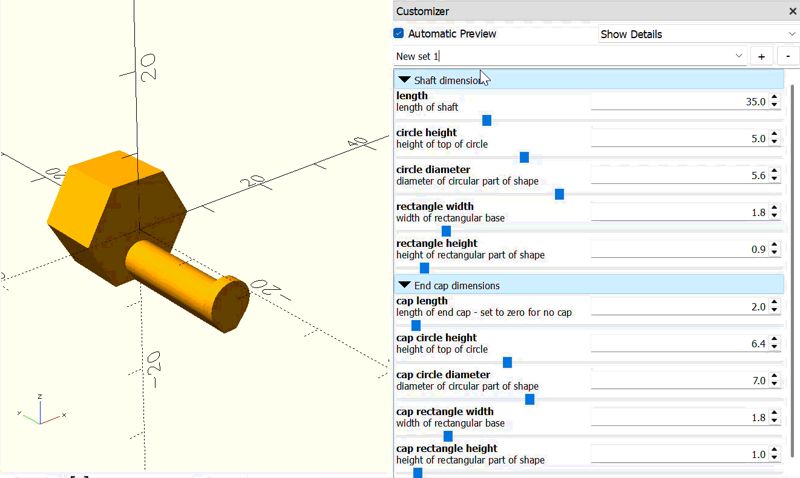Click the cap rectangle width value 1.8
This screenshot has width=800, height=478.
[x=679, y=417]
